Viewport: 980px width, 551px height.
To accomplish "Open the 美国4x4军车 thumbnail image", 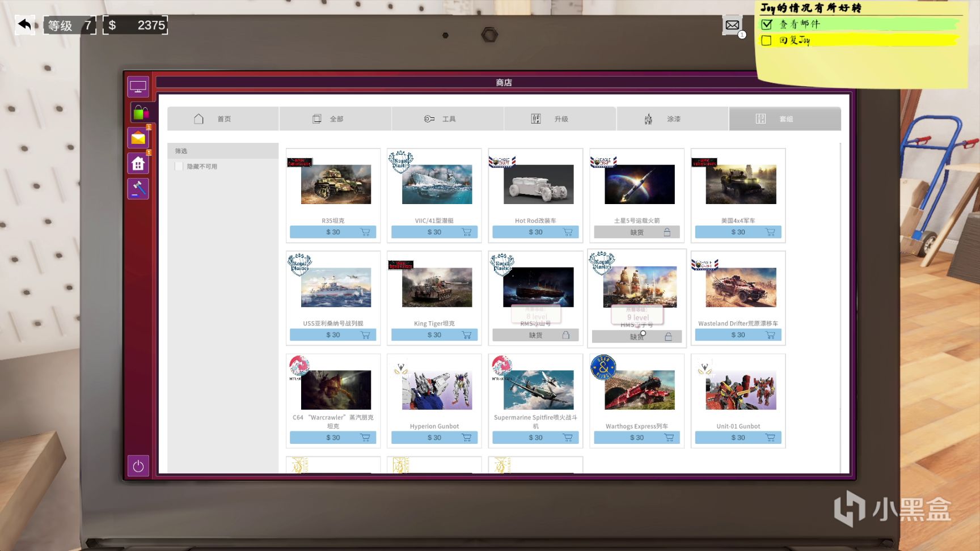I will pyautogui.click(x=741, y=185).
